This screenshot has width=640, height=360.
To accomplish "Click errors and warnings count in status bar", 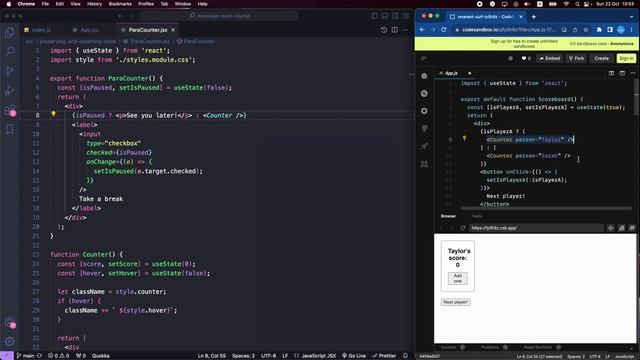I will point(58,356).
